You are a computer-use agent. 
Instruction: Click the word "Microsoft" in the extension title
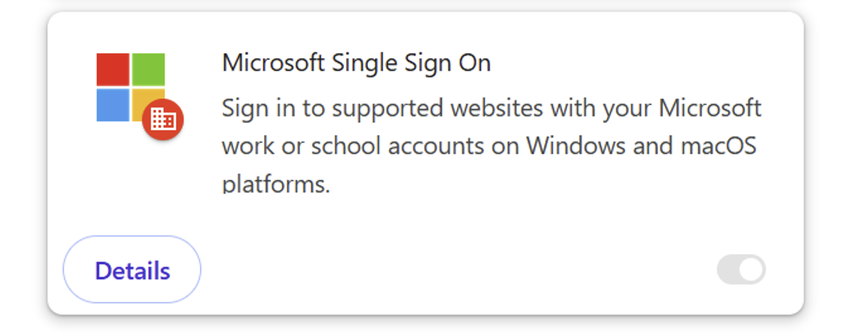[x=273, y=63]
